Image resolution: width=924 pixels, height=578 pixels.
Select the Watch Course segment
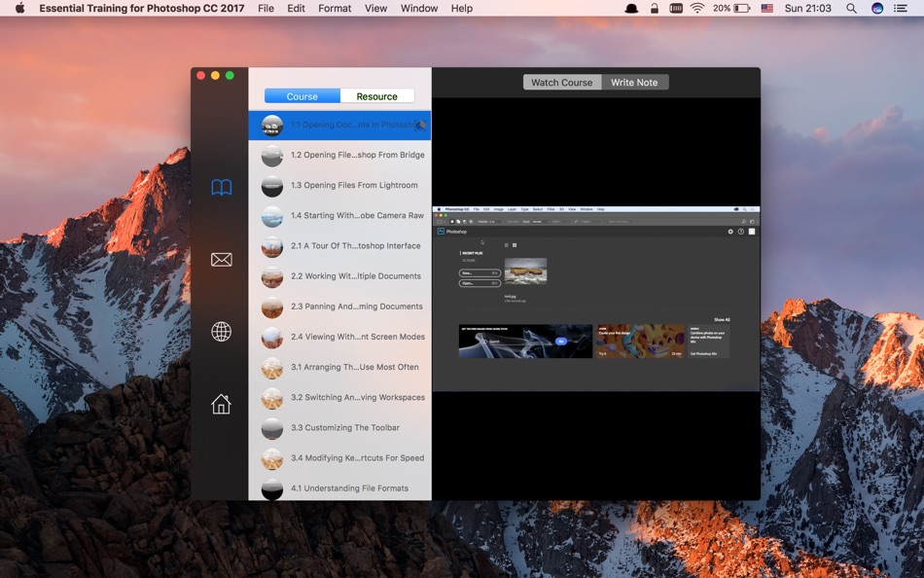(562, 83)
